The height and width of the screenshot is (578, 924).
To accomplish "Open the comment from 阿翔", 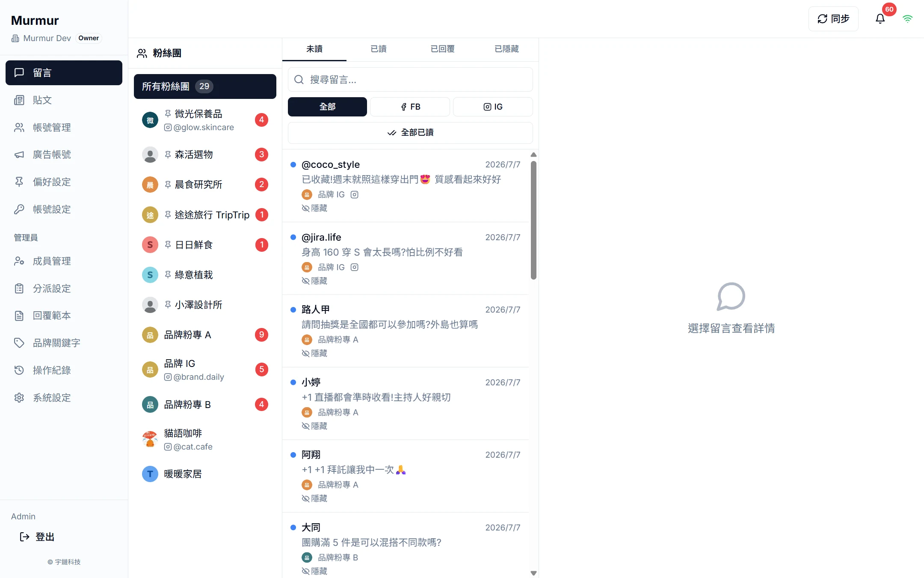I will click(406, 476).
